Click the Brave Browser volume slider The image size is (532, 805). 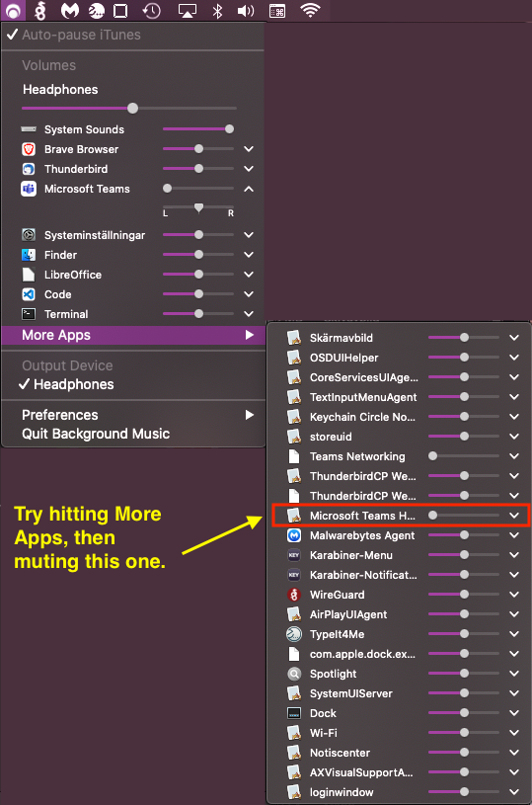tap(198, 149)
